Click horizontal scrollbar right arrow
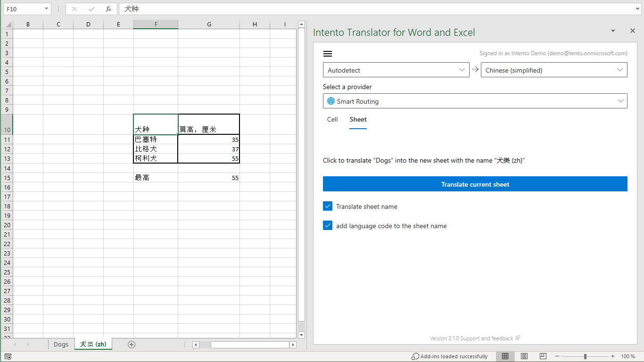 [293, 345]
